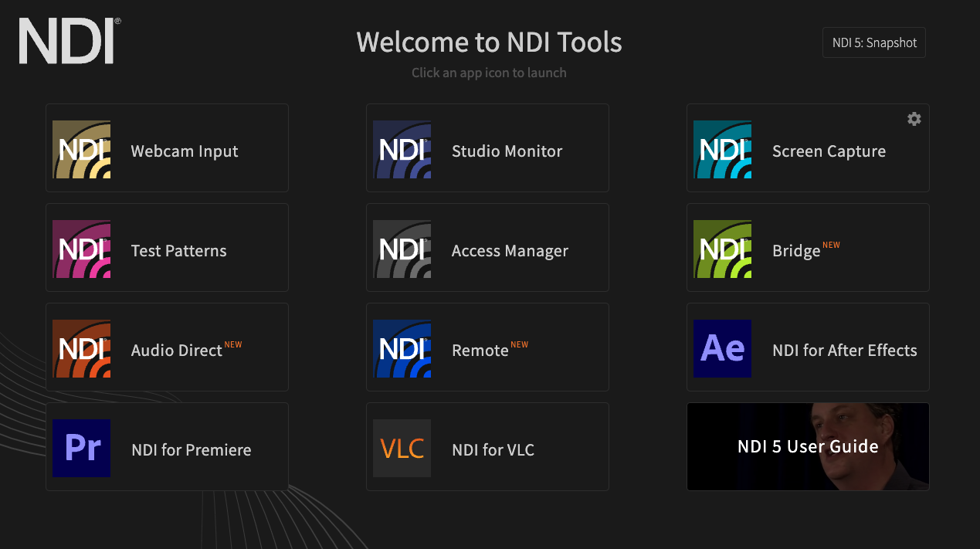Image resolution: width=980 pixels, height=549 pixels.
Task: Open NDI for VLC
Action: tap(487, 446)
